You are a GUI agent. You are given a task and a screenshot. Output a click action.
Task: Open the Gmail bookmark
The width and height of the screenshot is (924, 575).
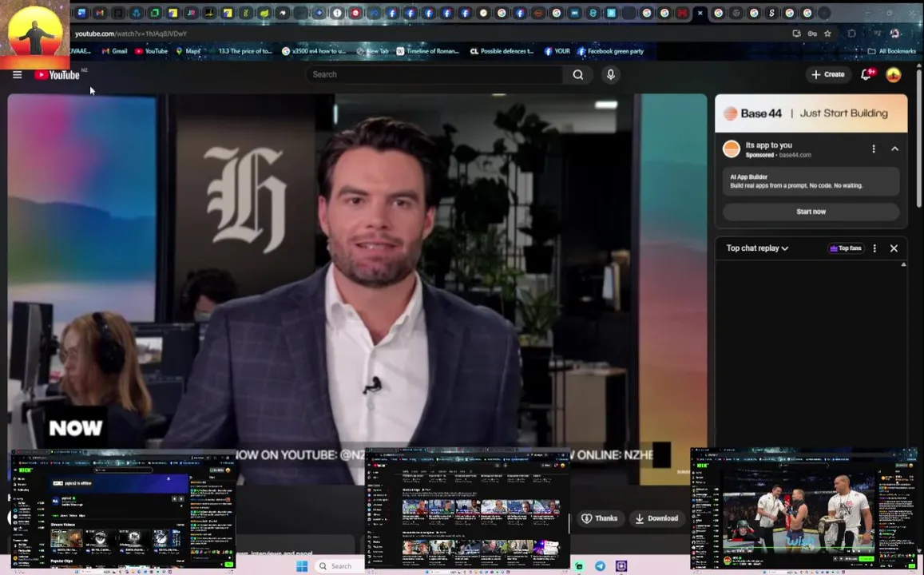[x=115, y=51]
